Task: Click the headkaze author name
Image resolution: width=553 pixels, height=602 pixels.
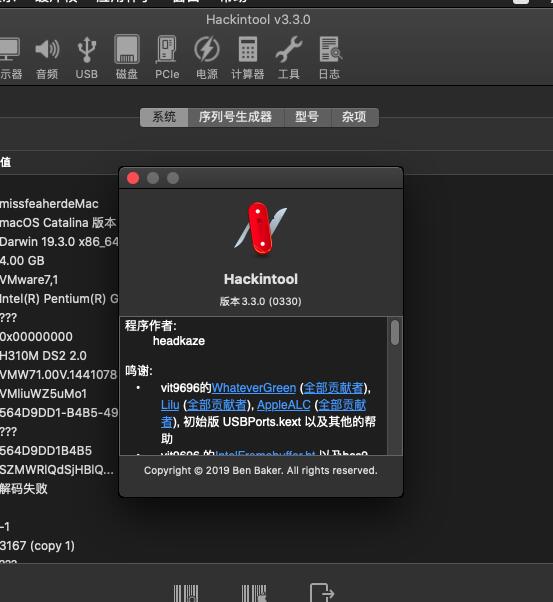Action: pos(179,341)
